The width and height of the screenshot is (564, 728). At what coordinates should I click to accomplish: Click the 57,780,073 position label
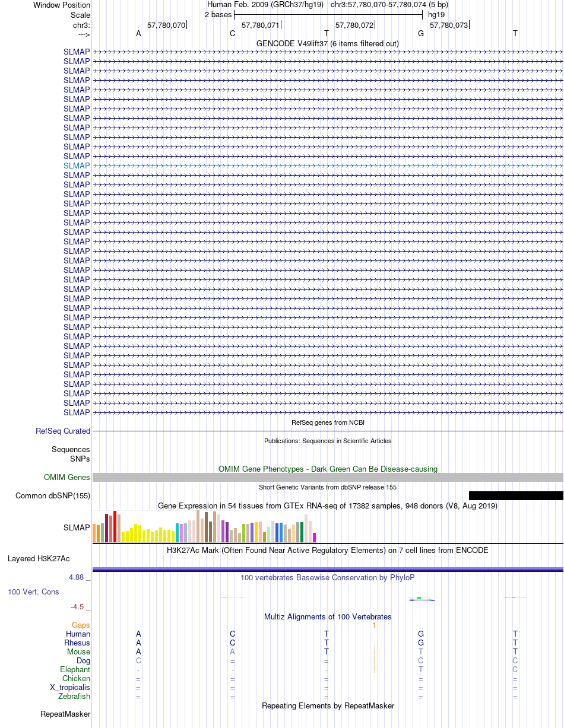(449, 25)
